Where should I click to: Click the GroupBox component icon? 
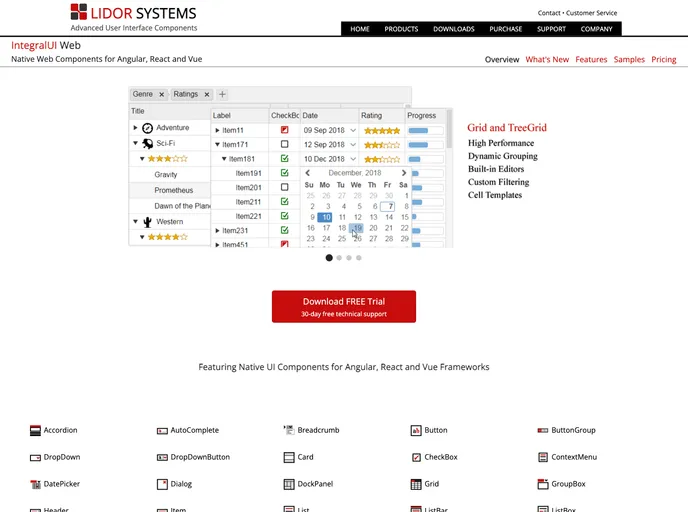[543, 484]
